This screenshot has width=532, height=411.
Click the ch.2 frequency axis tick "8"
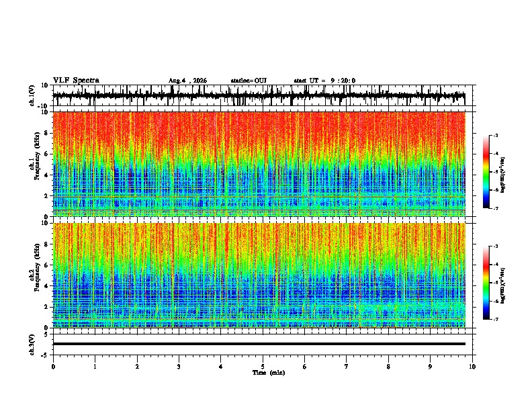(46, 244)
